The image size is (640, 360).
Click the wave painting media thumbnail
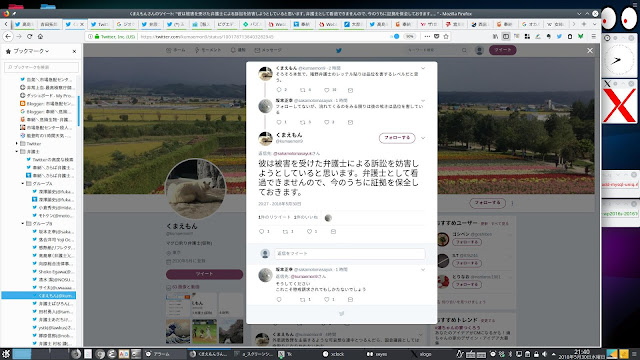(x=178, y=331)
